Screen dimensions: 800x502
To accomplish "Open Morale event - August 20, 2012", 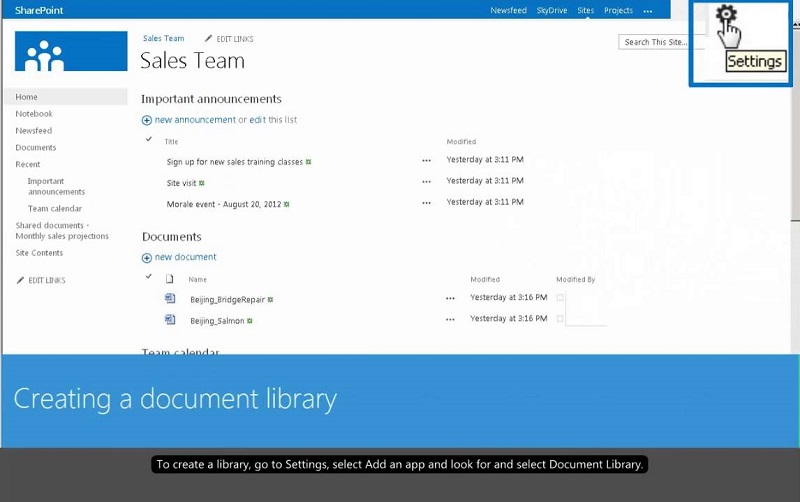I will pos(223,204).
